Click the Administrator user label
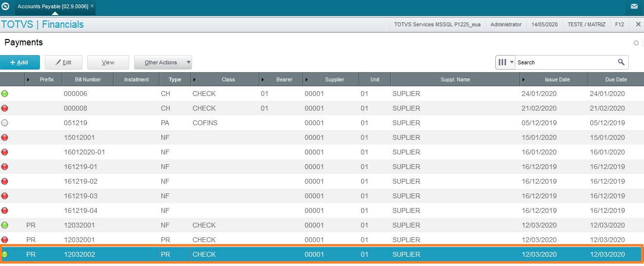This screenshot has height=266, width=644. pyautogui.click(x=506, y=24)
